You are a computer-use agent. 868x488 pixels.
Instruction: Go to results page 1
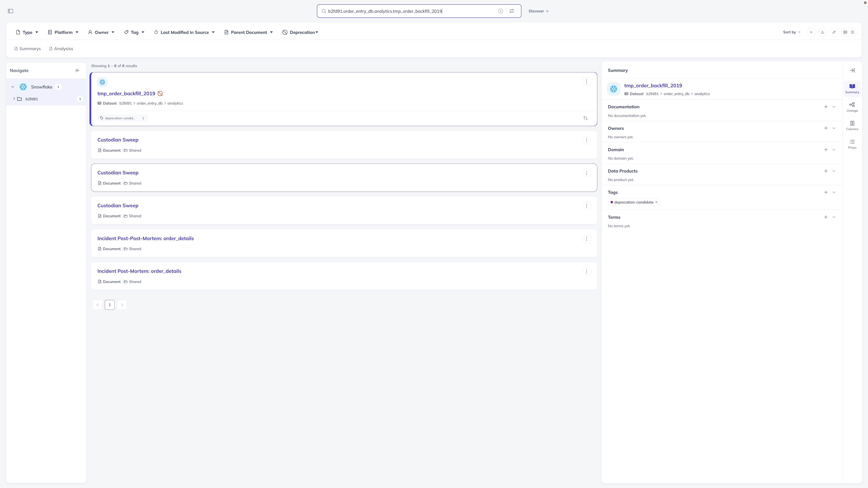[110, 305]
